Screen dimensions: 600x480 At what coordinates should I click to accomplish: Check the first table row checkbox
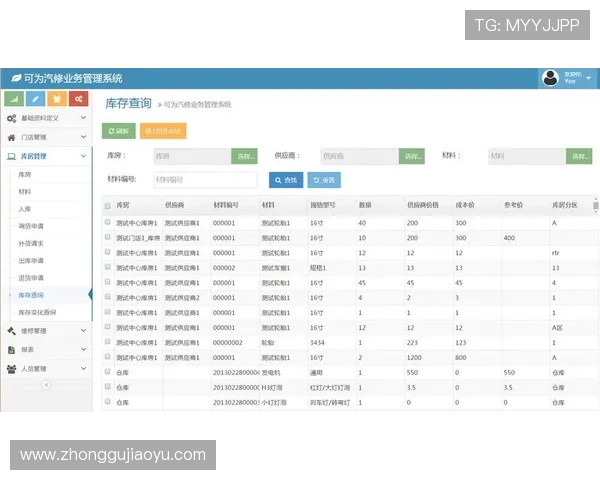[108, 222]
